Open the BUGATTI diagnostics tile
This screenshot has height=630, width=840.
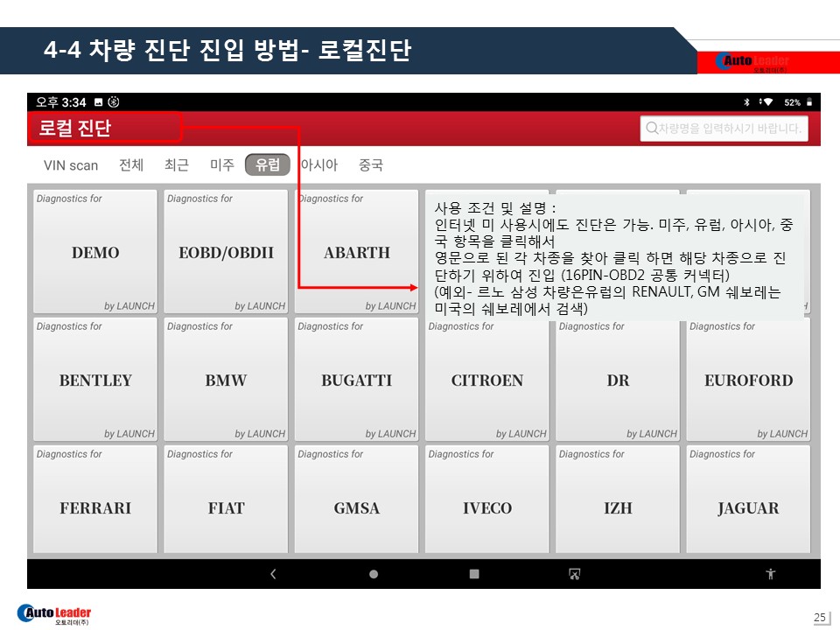pos(357,379)
